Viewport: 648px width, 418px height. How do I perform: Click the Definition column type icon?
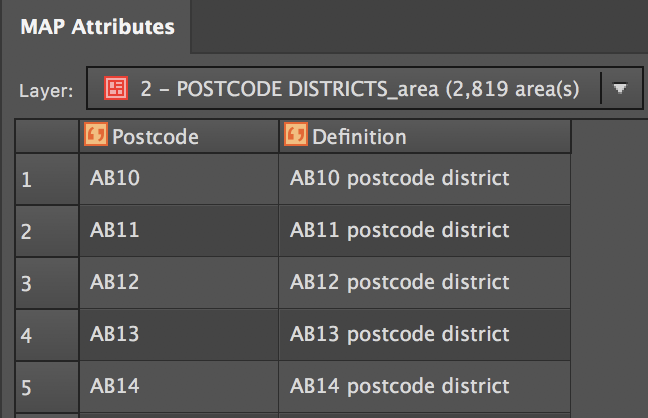coord(296,134)
